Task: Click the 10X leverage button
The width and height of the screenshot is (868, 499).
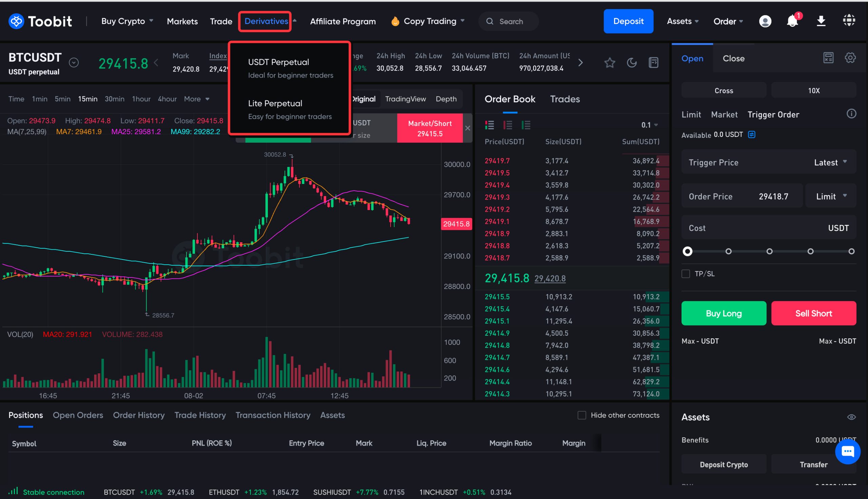Action: (x=813, y=90)
